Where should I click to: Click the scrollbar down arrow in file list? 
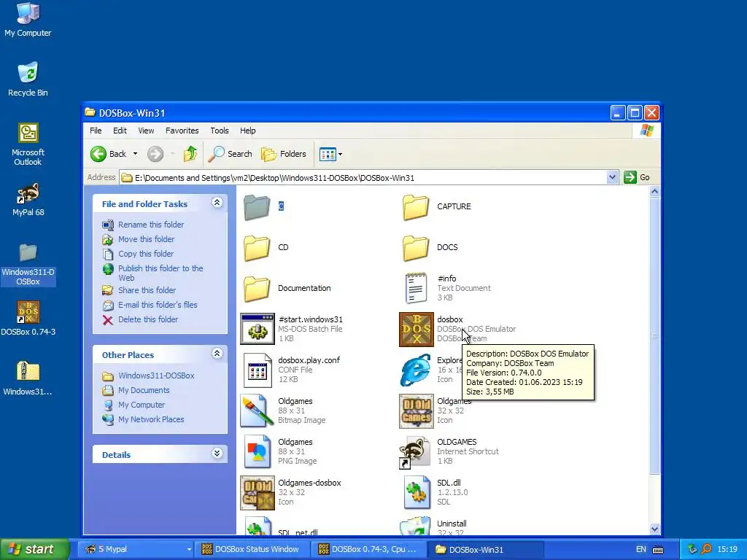click(654, 529)
